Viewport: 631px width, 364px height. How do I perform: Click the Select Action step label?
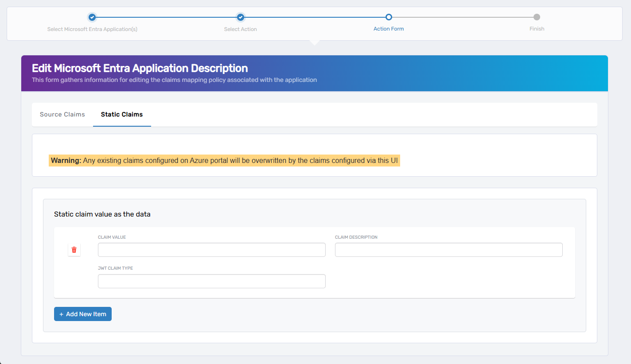point(240,29)
